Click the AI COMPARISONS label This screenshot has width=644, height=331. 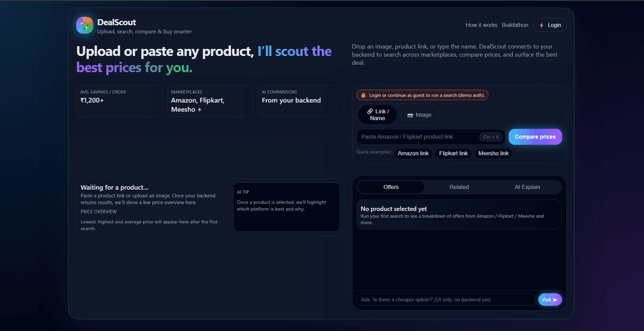[279, 92]
